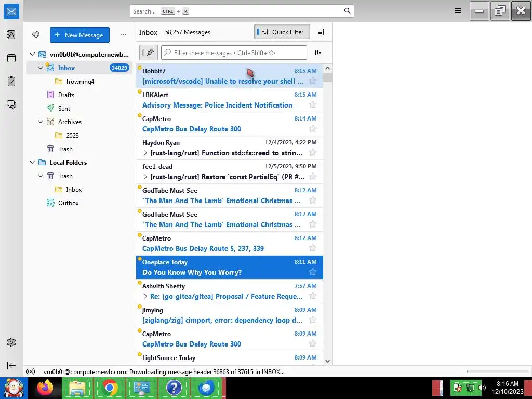Expand fee1-dead rust-lang thread
This screenshot has height=399, width=532.
tap(145, 177)
